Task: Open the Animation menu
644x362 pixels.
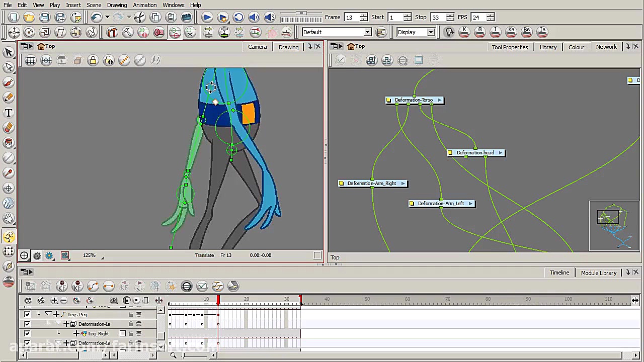Action: (x=144, y=5)
